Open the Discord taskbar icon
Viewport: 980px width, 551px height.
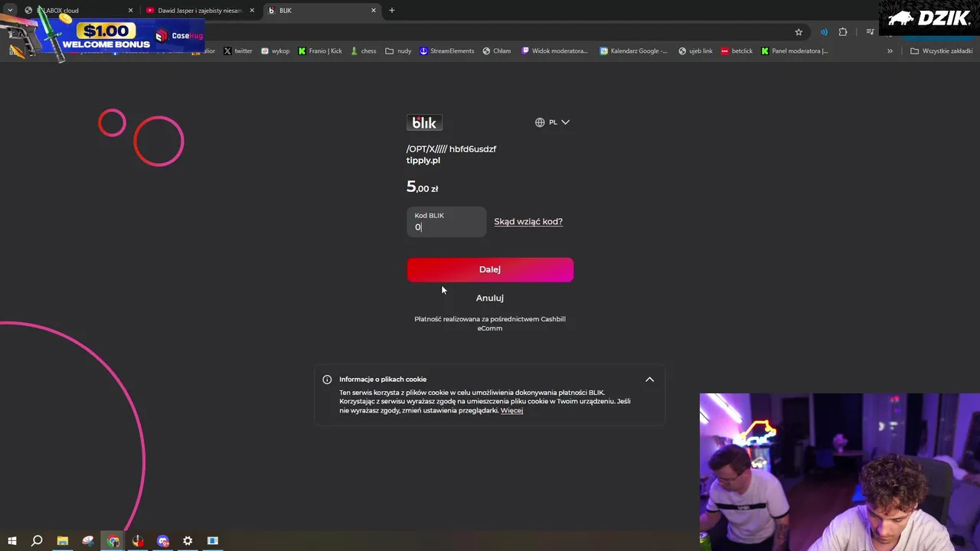(x=163, y=541)
